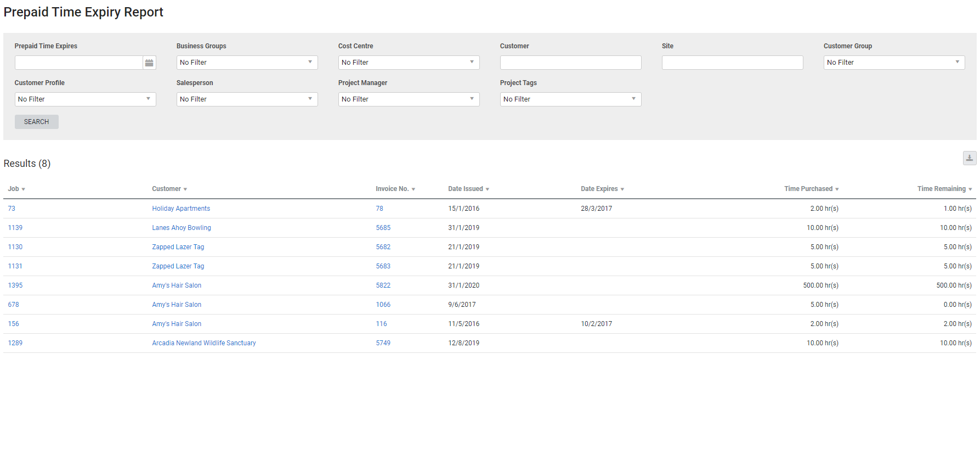Open job 156 link
This screenshot has height=460, width=980.
(x=14, y=324)
